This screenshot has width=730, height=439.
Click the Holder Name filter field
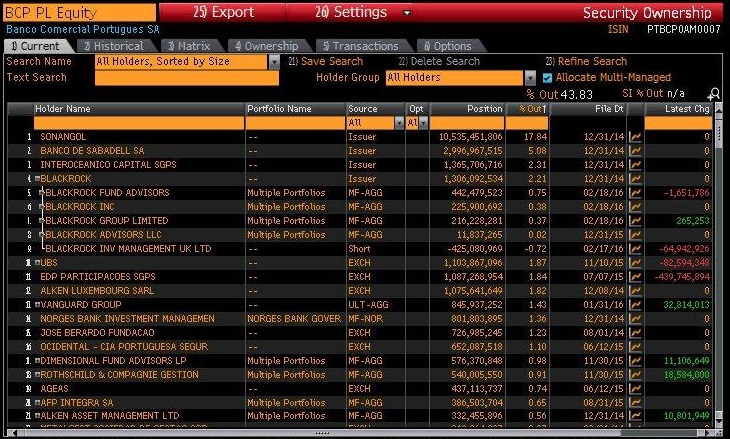pyautogui.click(x=139, y=123)
